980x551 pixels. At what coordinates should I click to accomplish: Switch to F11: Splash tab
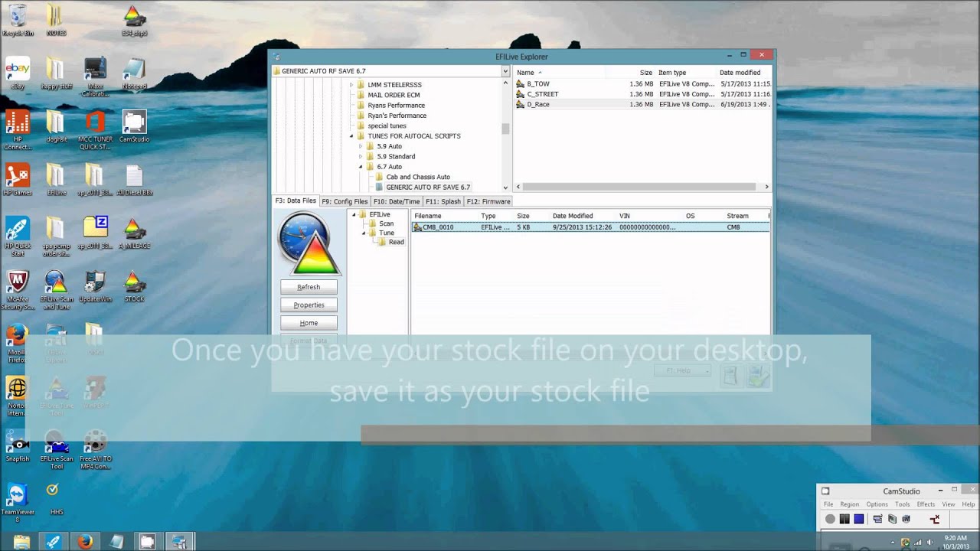pos(443,201)
